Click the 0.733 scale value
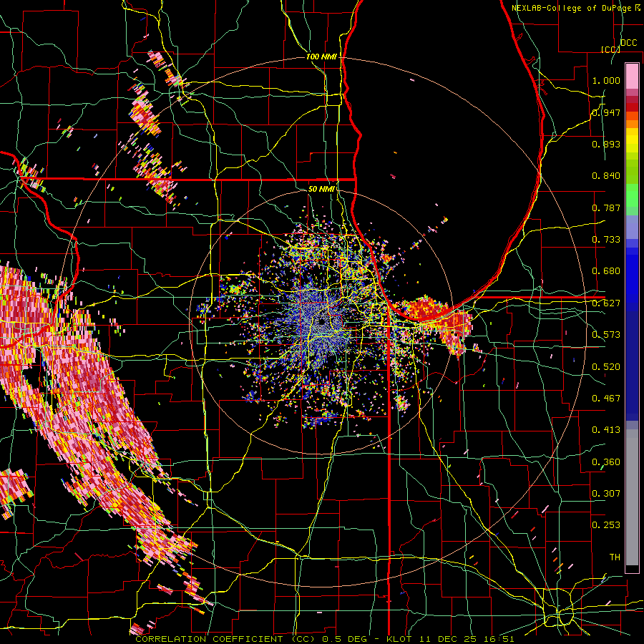This screenshot has width=644, height=644. 606,240
